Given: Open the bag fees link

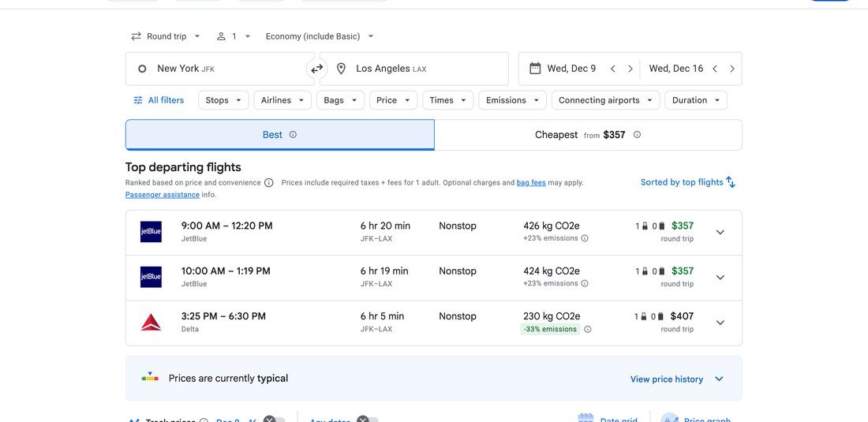Looking at the screenshot, I should coord(531,182).
